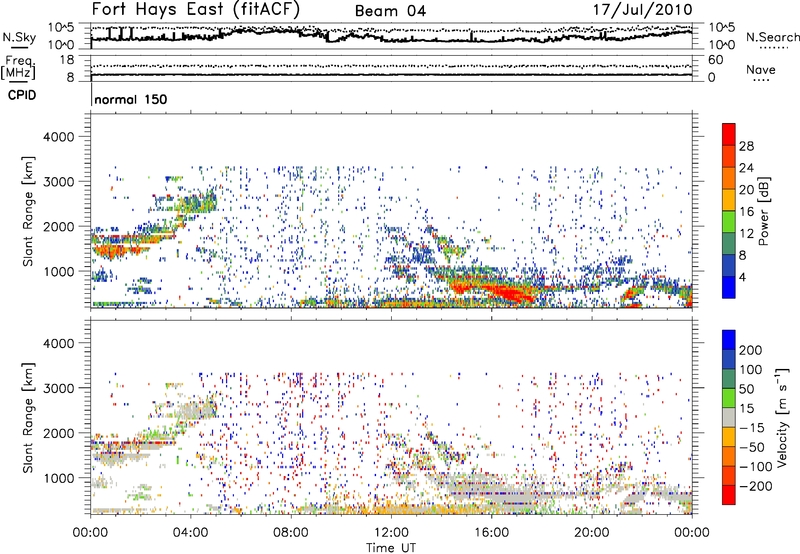Click 'Slant Range [km]' label of power panel

coord(28,211)
